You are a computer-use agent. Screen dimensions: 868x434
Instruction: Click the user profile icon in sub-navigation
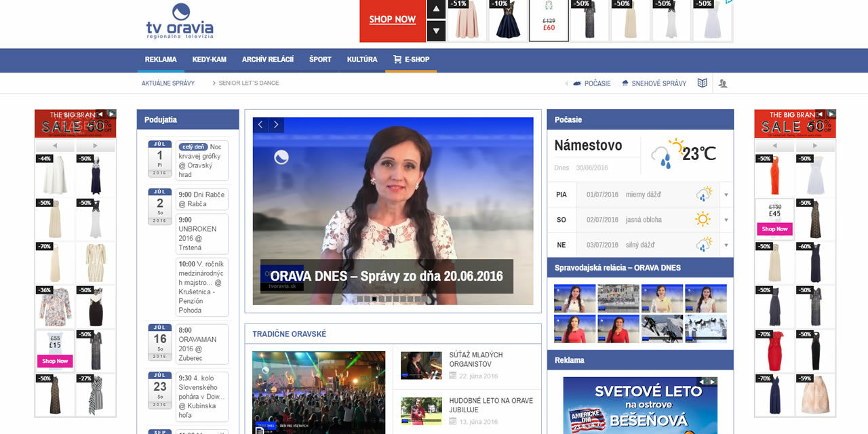pos(722,83)
